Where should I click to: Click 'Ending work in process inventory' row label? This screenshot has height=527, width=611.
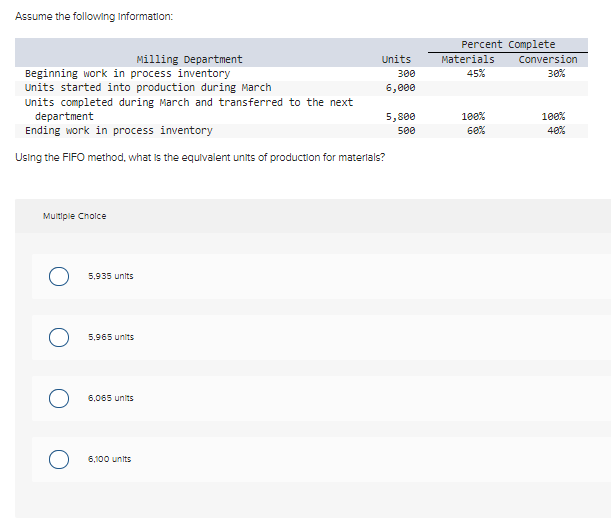118,131
